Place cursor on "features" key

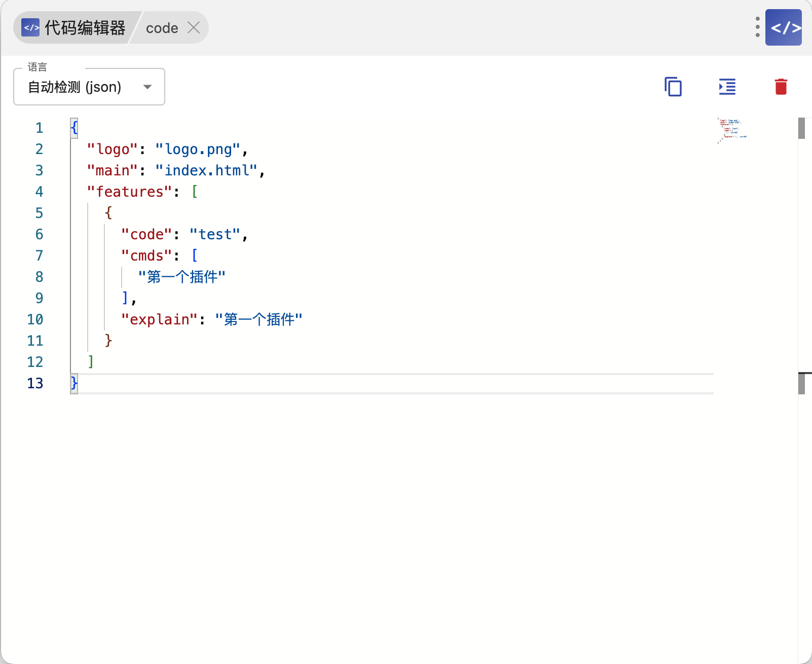[x=130, y=192]
